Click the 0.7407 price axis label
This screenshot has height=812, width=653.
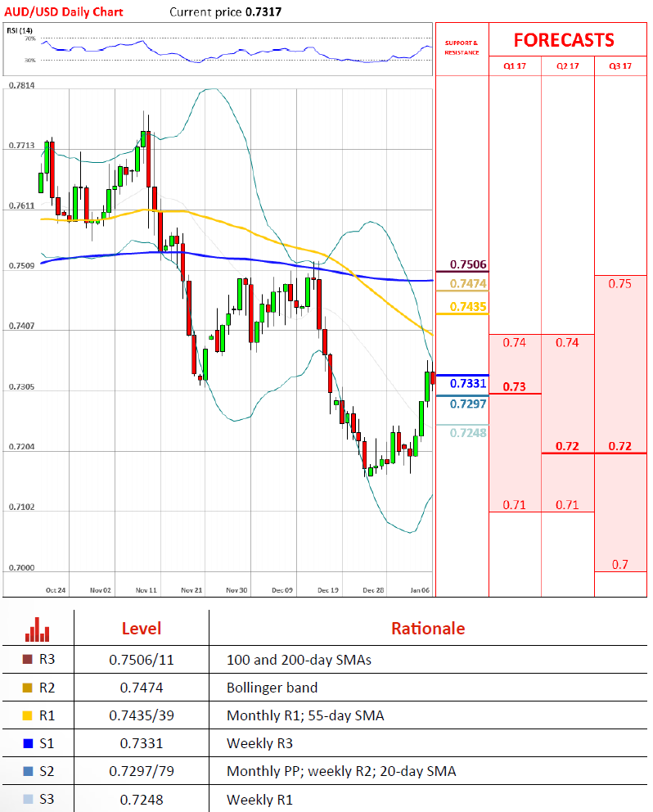[22, 327]
